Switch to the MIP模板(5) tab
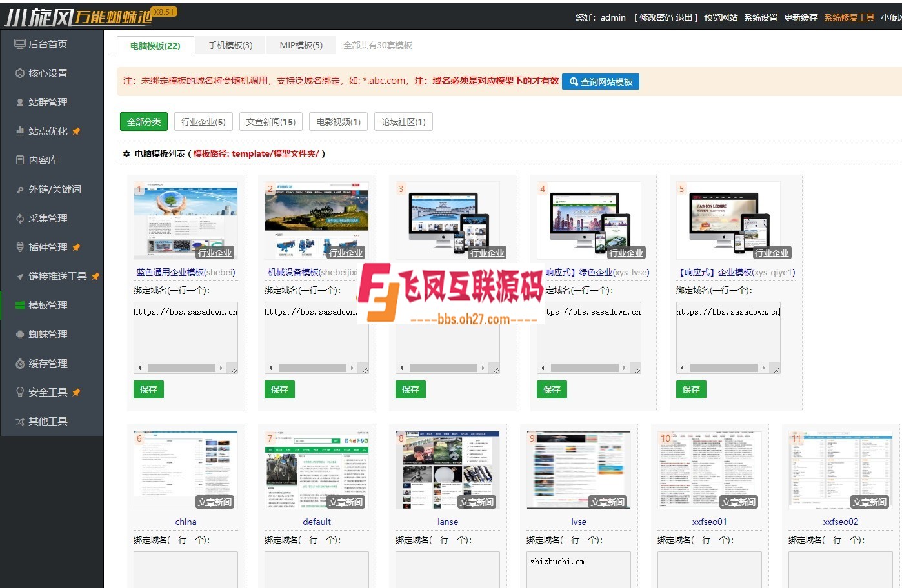 coord(301,45)
